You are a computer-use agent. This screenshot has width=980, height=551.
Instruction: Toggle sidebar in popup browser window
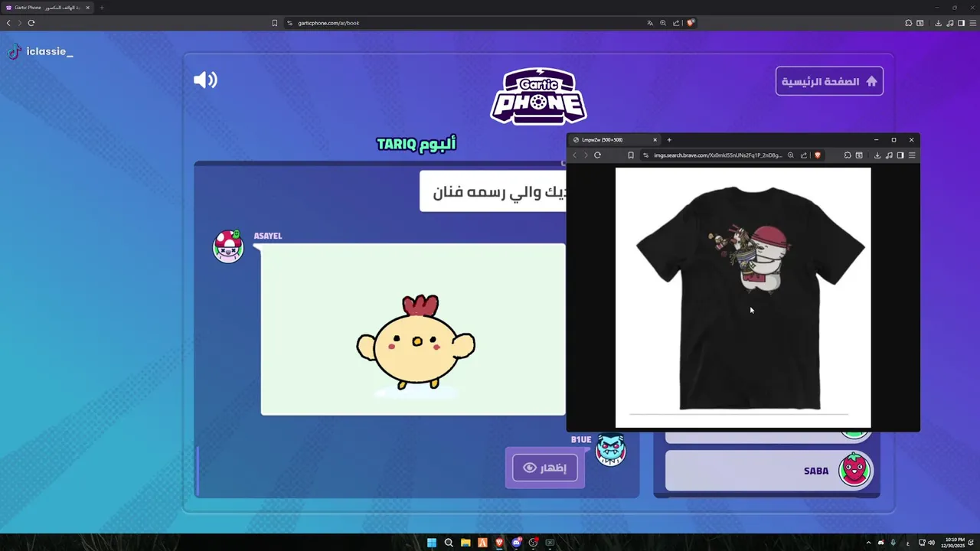(x=900, y=155)
